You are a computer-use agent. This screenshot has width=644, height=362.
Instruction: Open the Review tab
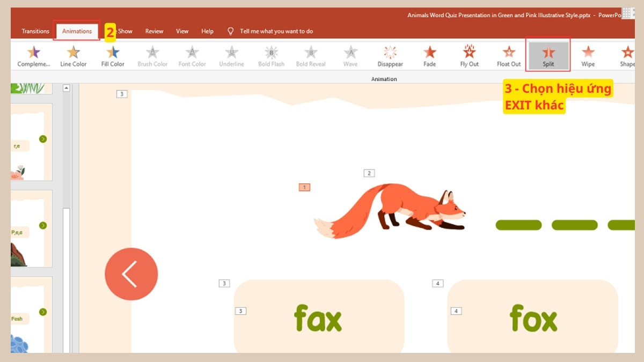coord(154,31)
